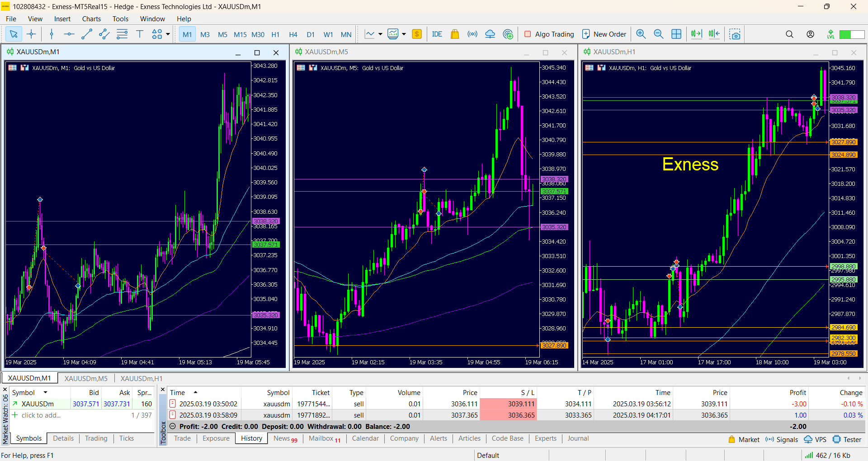The image size is (868, 461).
Task: Draw a trendline with the line tool
Action: pos(86,34)
